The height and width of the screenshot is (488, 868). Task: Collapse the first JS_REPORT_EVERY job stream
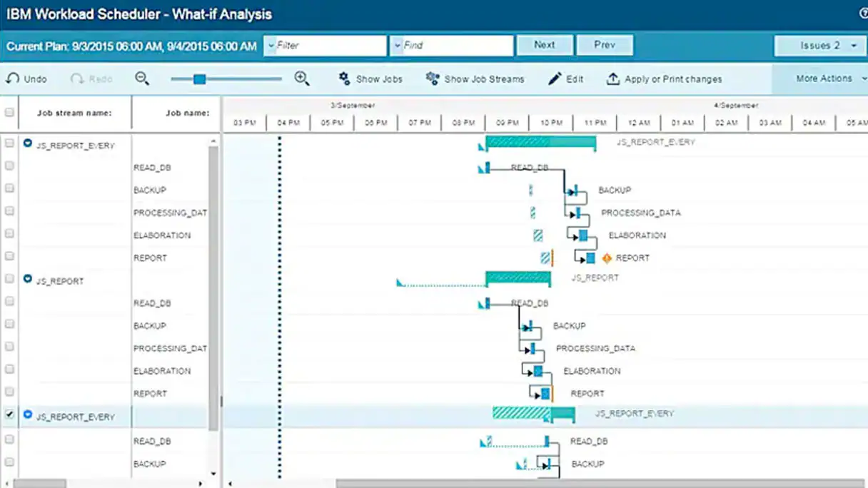pyautogui.click(x=27, y=145)
